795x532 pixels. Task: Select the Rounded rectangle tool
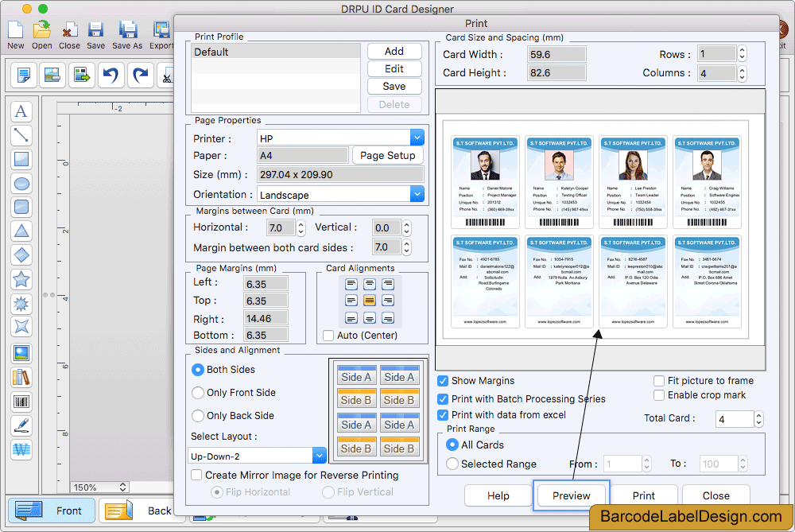tap(21, 207)
